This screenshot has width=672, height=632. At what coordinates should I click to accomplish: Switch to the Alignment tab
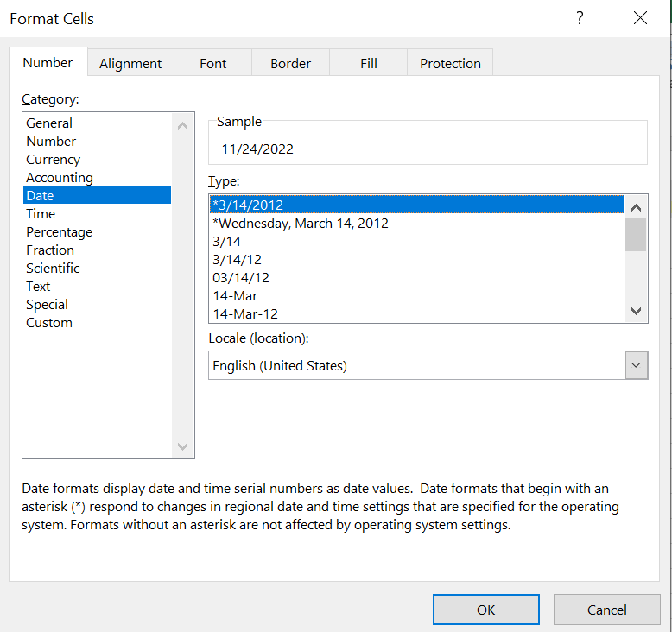coord(130,63)
